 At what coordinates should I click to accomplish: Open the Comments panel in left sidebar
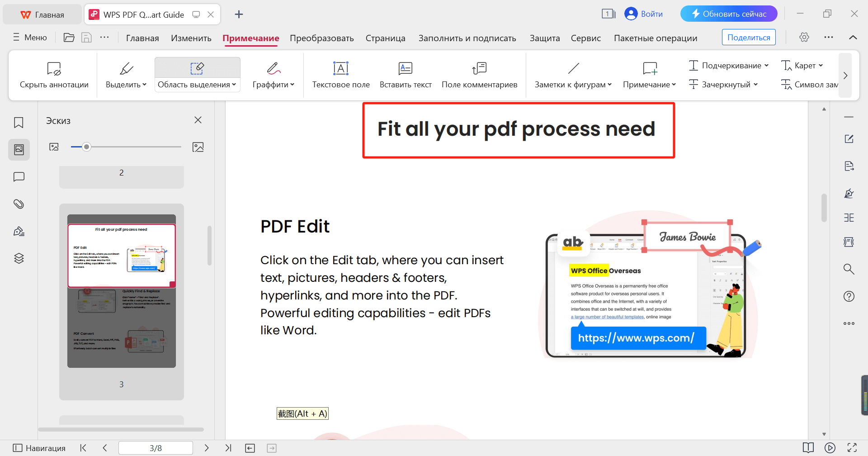click(x=19, y=176)
